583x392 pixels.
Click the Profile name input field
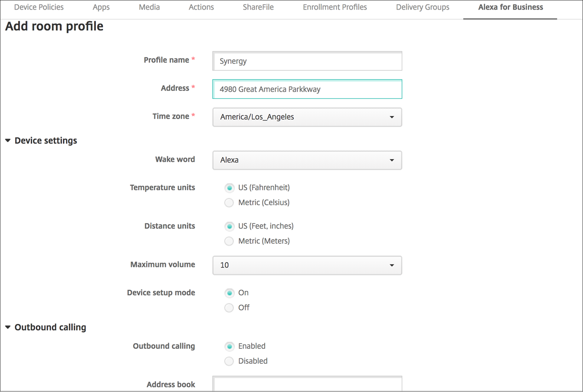[307, 61]
